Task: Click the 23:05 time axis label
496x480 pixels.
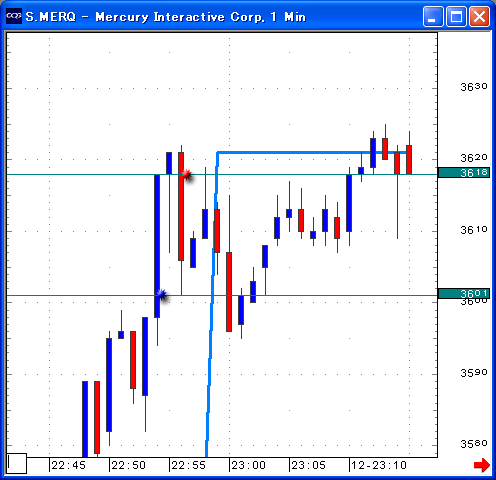Action: click(x=308, y=465)
